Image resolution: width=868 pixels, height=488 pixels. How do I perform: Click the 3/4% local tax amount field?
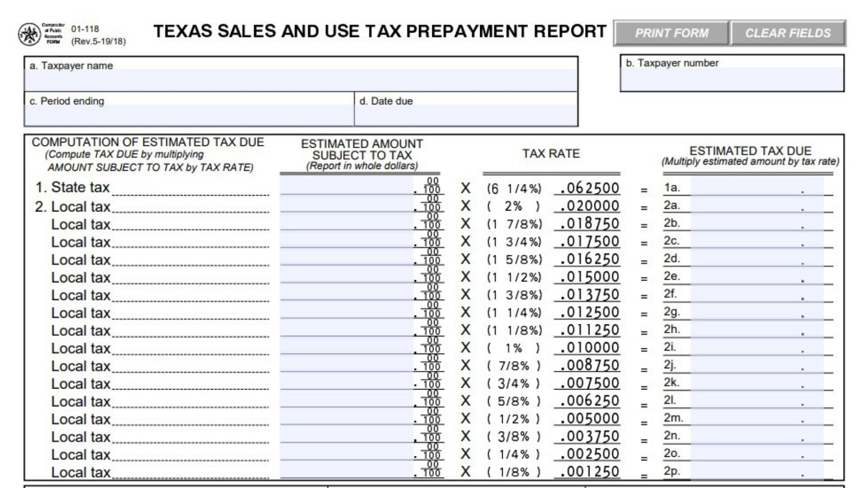[347, 381]
